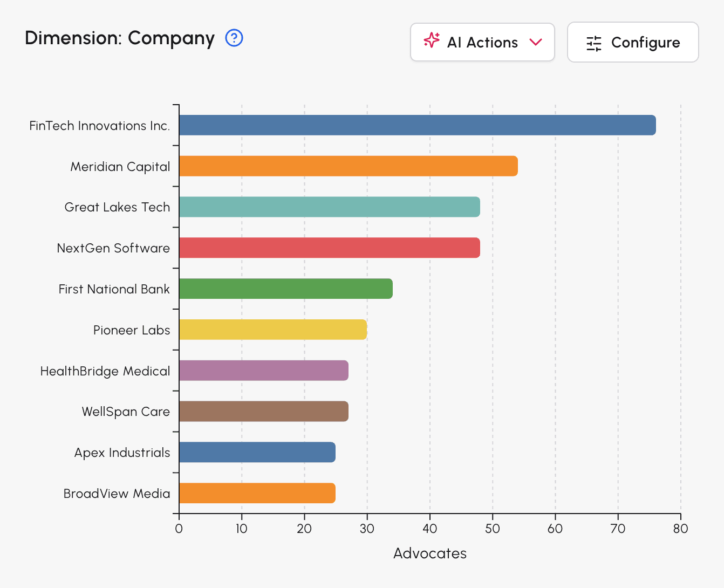724x588 pixels.
Task: Expand the AI Actions dropdown chevron
Action: coord(536,42)
